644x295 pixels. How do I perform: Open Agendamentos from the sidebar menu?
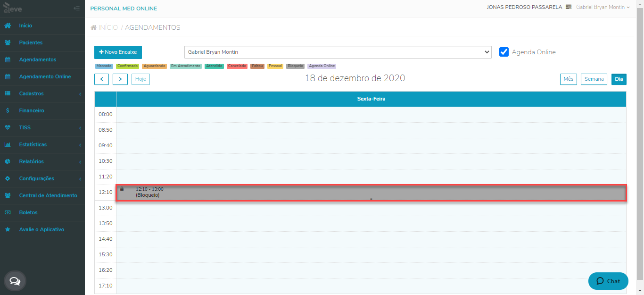(42, 59)
